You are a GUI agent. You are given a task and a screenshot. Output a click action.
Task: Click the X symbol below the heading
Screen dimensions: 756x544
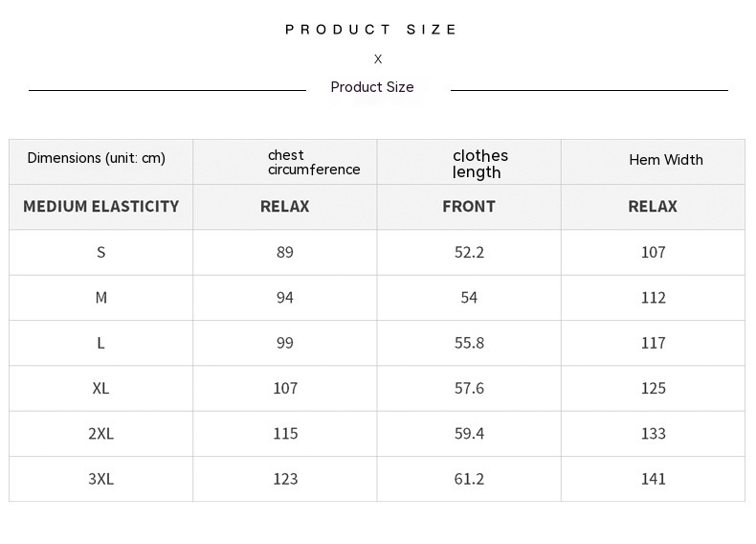[378, 59]
